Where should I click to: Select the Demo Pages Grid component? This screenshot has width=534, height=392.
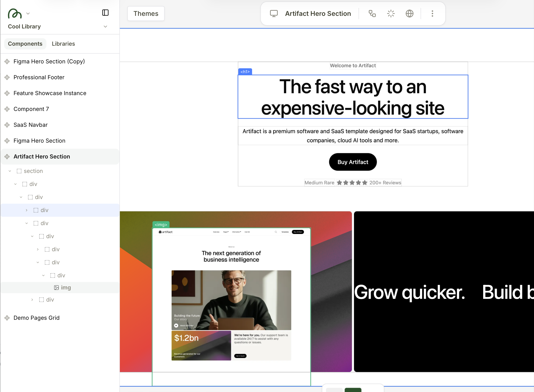(36, 318)
